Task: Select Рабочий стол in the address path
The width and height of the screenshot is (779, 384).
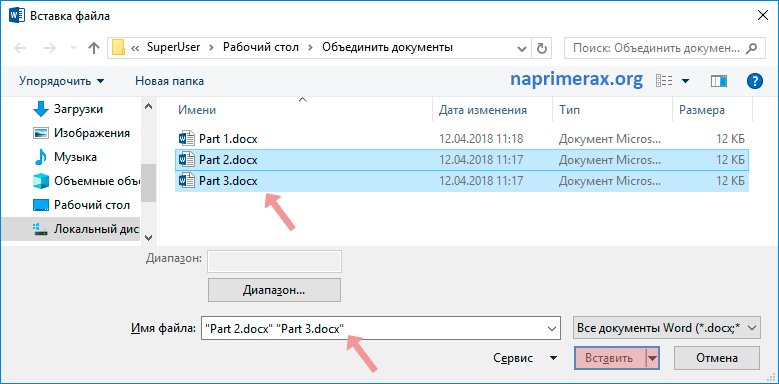Action: (x=261, y=48)
